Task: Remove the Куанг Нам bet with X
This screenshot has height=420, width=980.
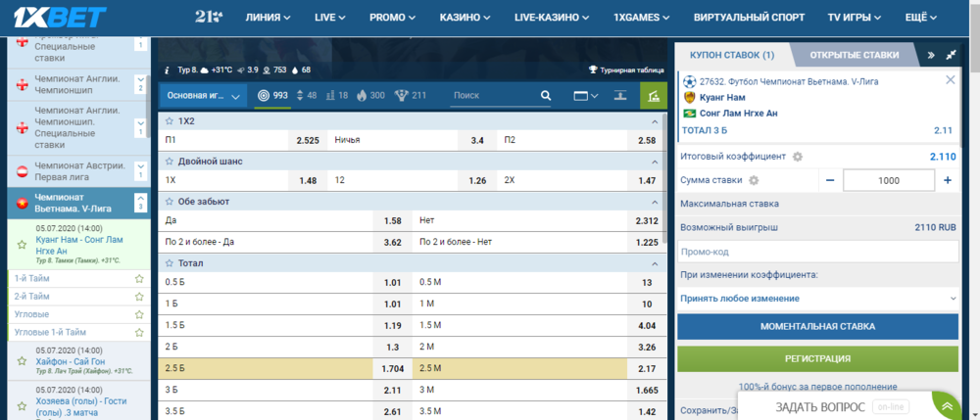Action: click(x=950, y=80)
